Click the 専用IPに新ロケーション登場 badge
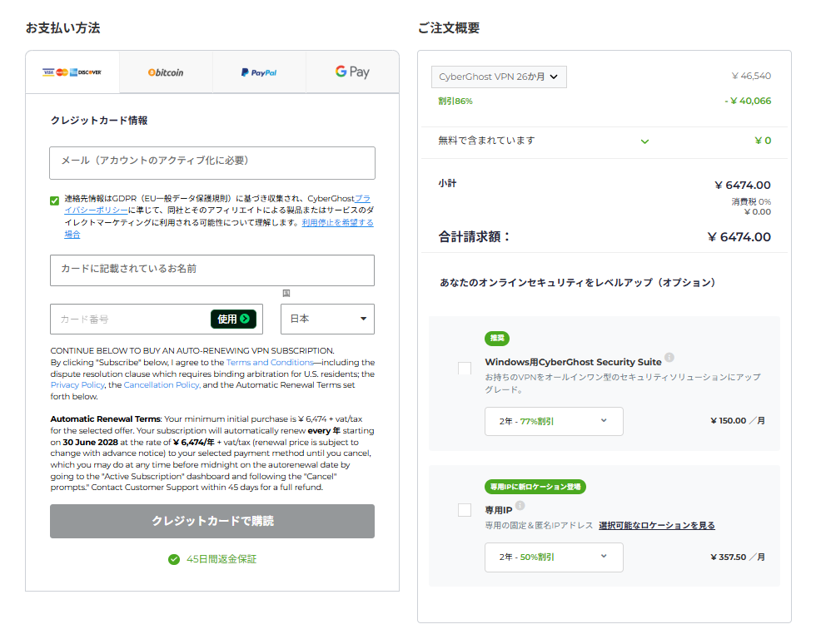The width and height of the screenshot is (816, 644). click(x=535, y=487)
